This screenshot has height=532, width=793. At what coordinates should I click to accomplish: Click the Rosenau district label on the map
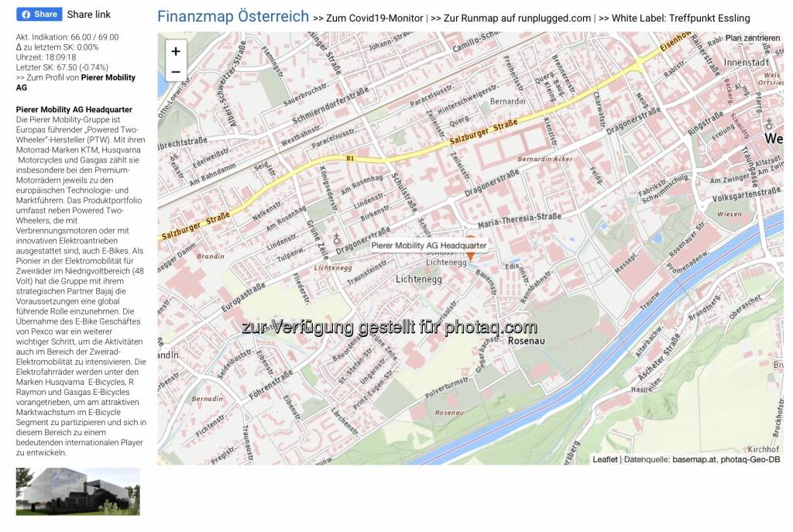[528, 340]
